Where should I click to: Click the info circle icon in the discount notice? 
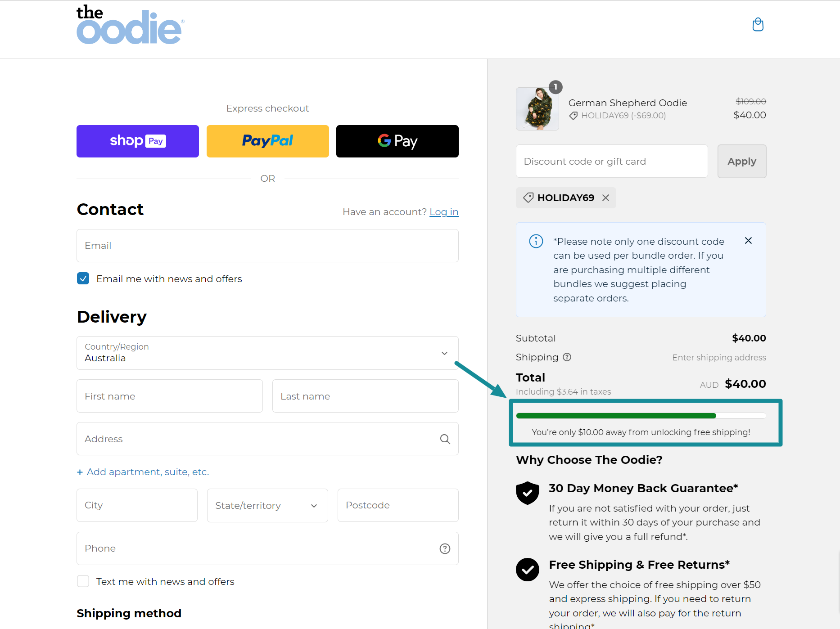[x=536, y=241]
